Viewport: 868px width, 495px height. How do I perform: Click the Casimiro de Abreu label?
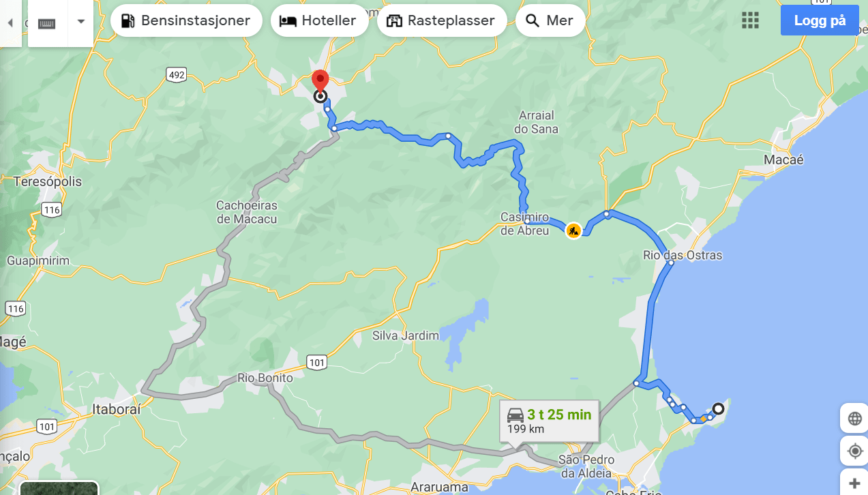(525, 224)
